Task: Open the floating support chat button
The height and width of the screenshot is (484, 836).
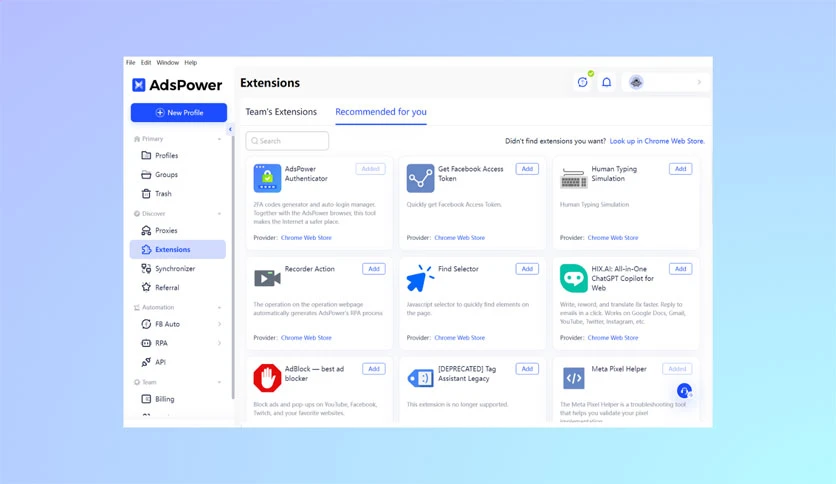Action: point(684,391)
